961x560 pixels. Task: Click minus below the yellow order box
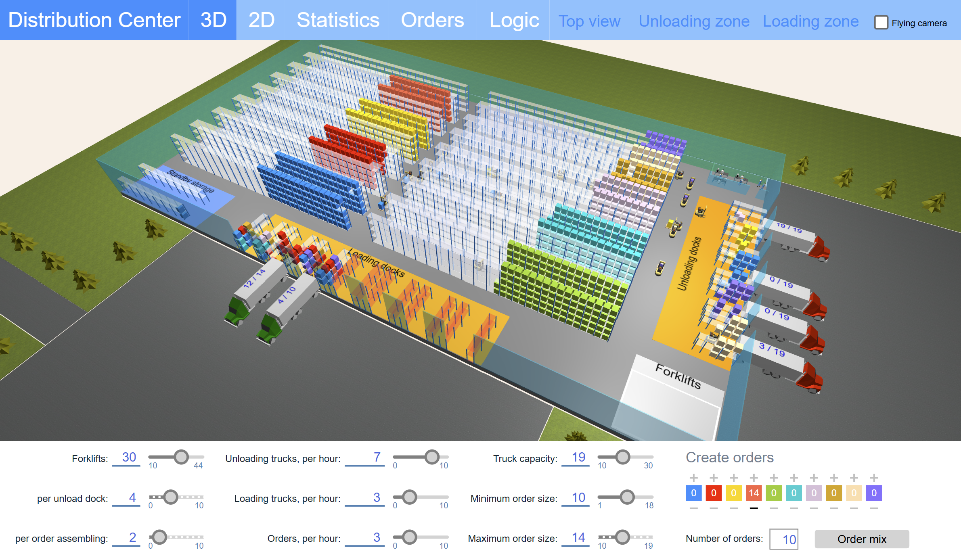pyautogui.click(x=734, y=508)
